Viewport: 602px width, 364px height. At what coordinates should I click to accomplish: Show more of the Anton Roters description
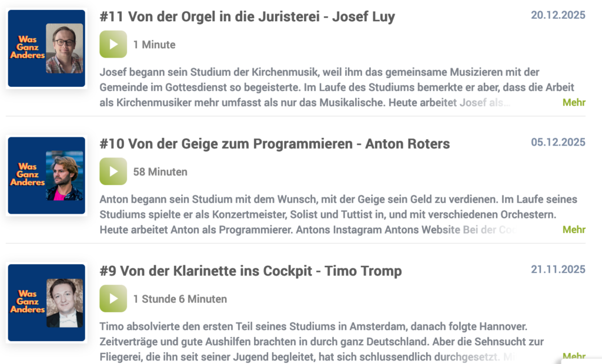574,230
